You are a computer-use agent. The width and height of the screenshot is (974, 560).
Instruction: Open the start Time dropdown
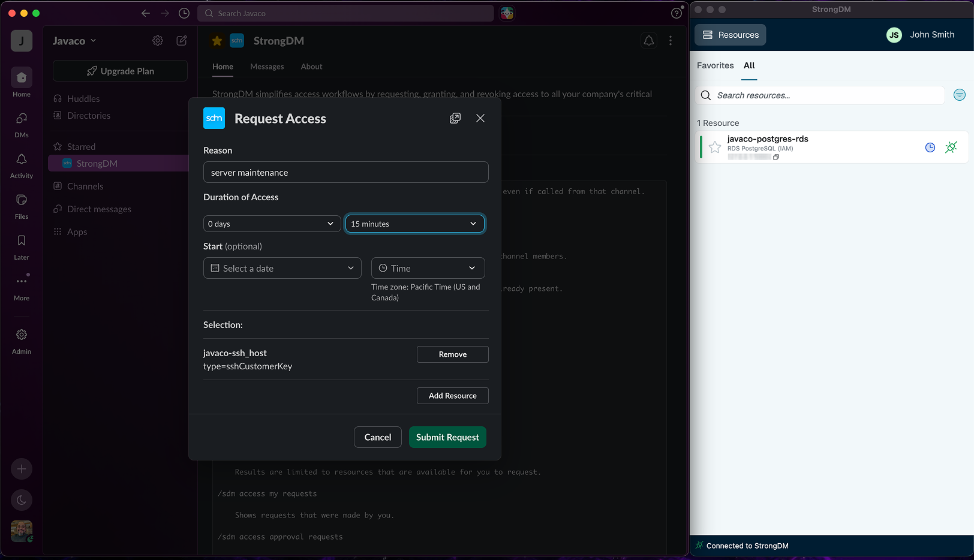tap(428, 268)
